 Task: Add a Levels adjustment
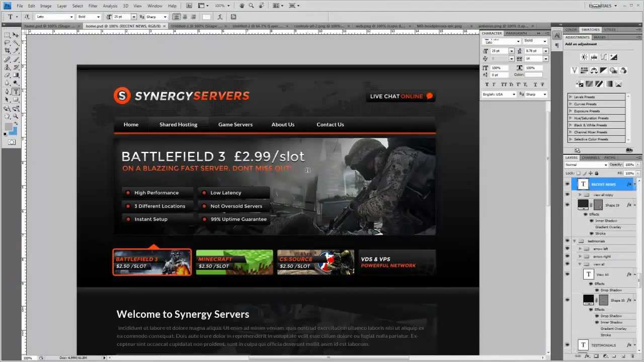[594, 57]
